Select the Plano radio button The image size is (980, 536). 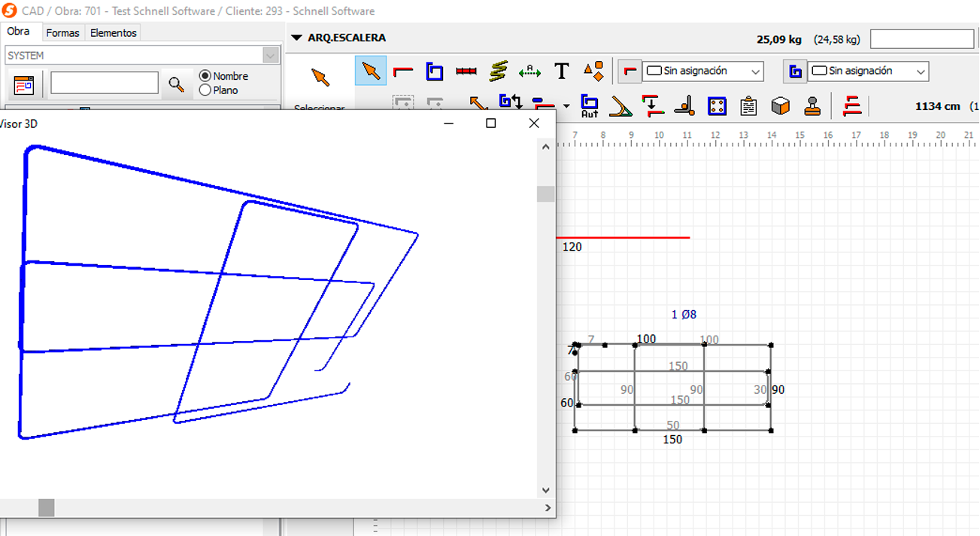pyautogui.click(x=205, y=90)
